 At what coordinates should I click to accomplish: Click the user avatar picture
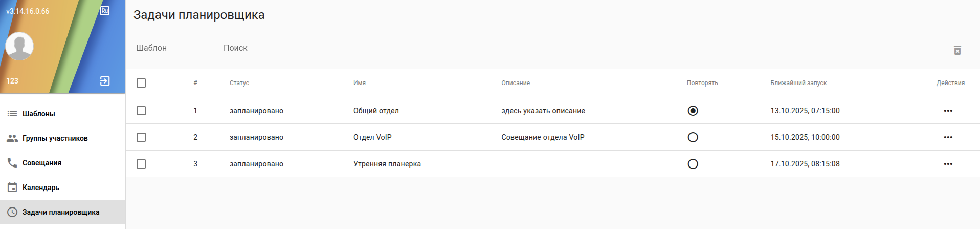(x=19, y=46)
